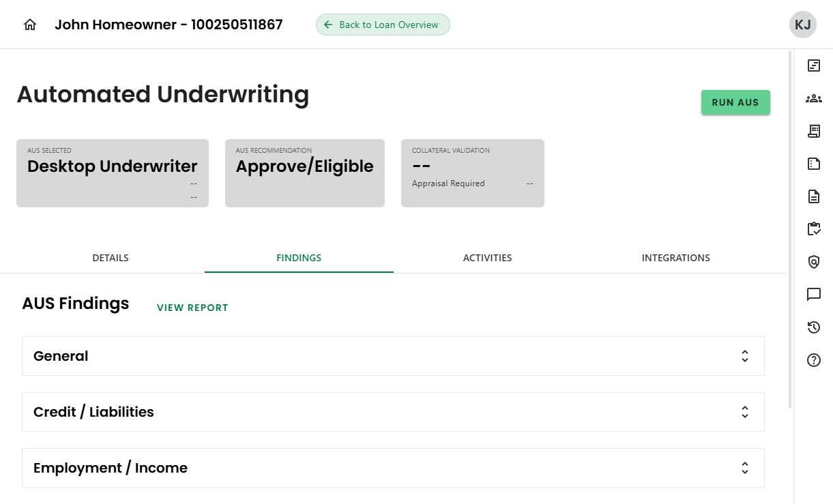Click the help question mark icon
This screenshot has width=833, height=504.
pyautogui.click(x=813, y=360)
